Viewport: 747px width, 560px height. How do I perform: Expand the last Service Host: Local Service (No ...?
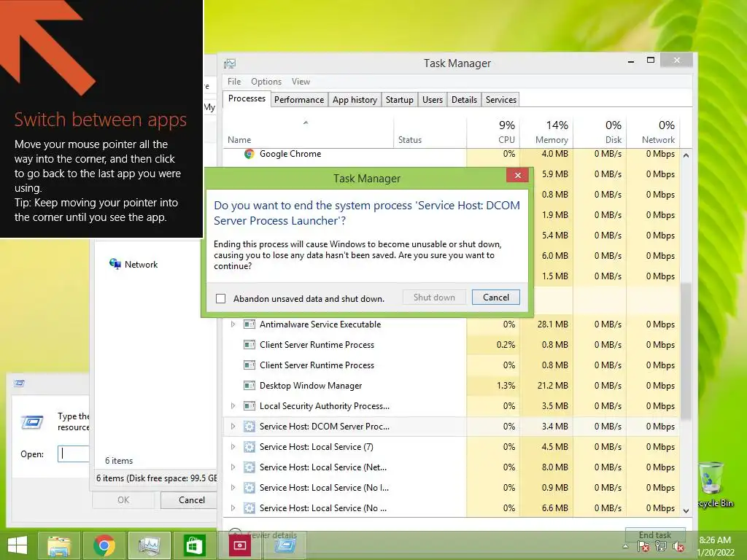tap(233, 508)
